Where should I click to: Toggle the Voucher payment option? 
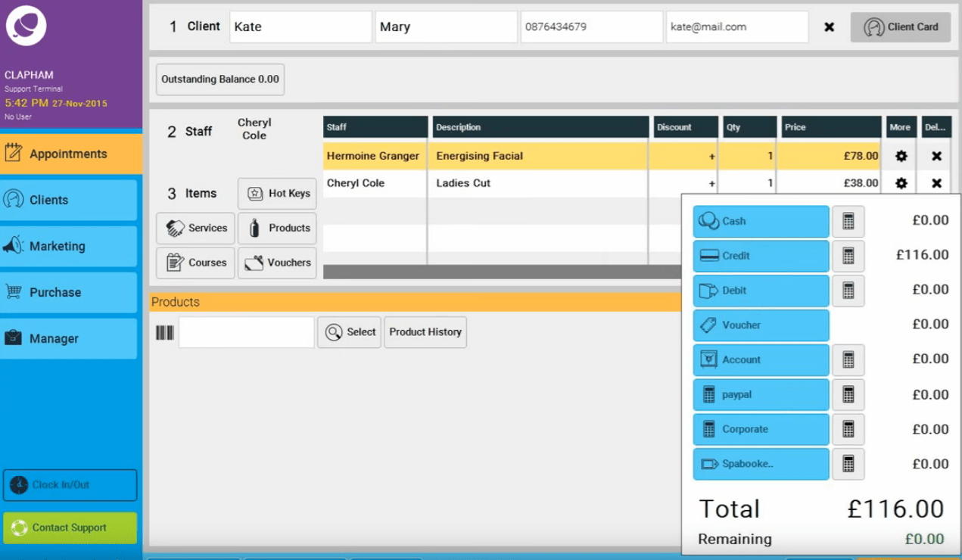click(x=760, y=325)
